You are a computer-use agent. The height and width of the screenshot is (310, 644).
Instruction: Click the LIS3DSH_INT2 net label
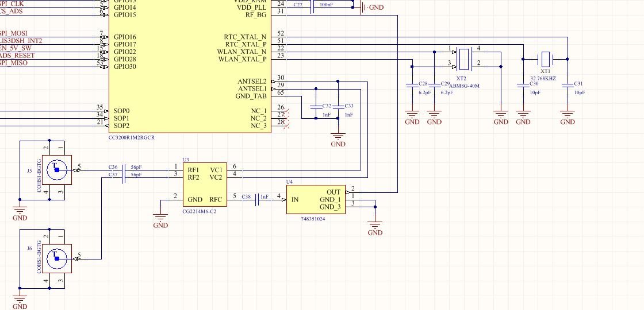(x=21, y=41)
